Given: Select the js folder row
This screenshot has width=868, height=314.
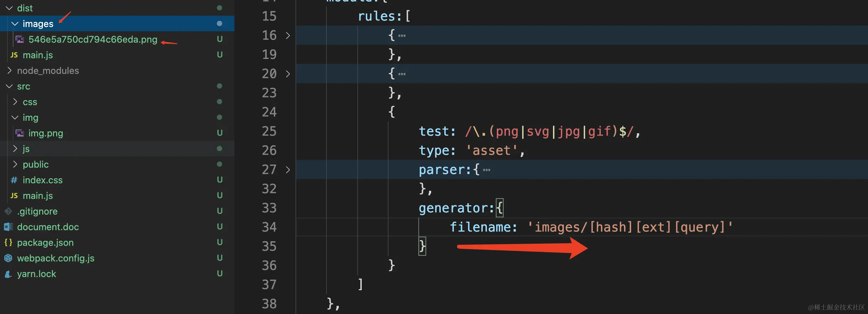Looking at the screenshot, I should (x=117, y=148).
